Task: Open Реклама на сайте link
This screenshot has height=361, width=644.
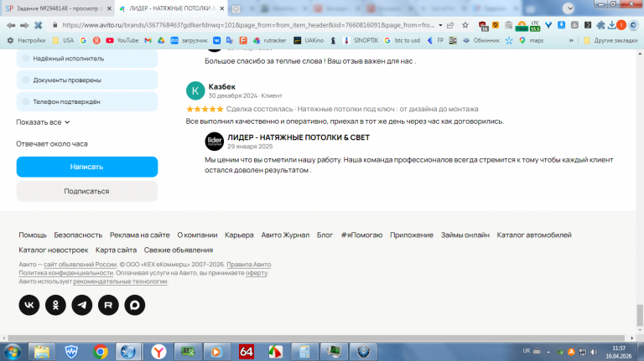Action: coord(140,235)
